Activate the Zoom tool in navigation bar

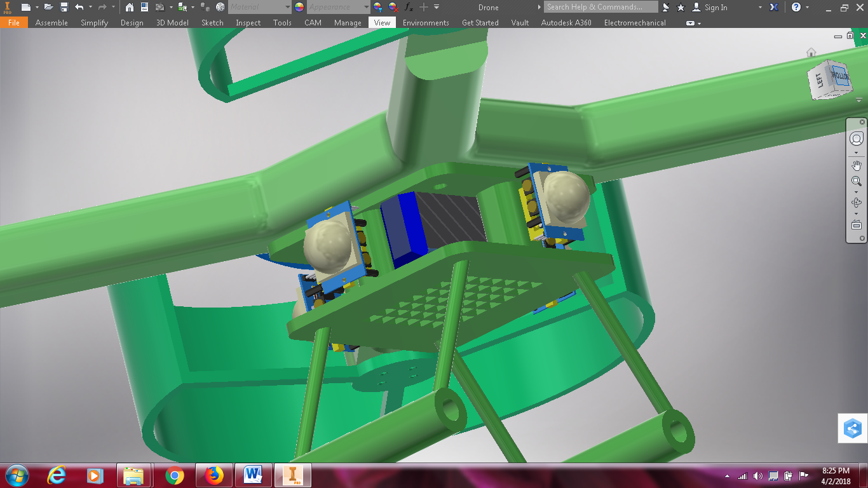point(857,181)
